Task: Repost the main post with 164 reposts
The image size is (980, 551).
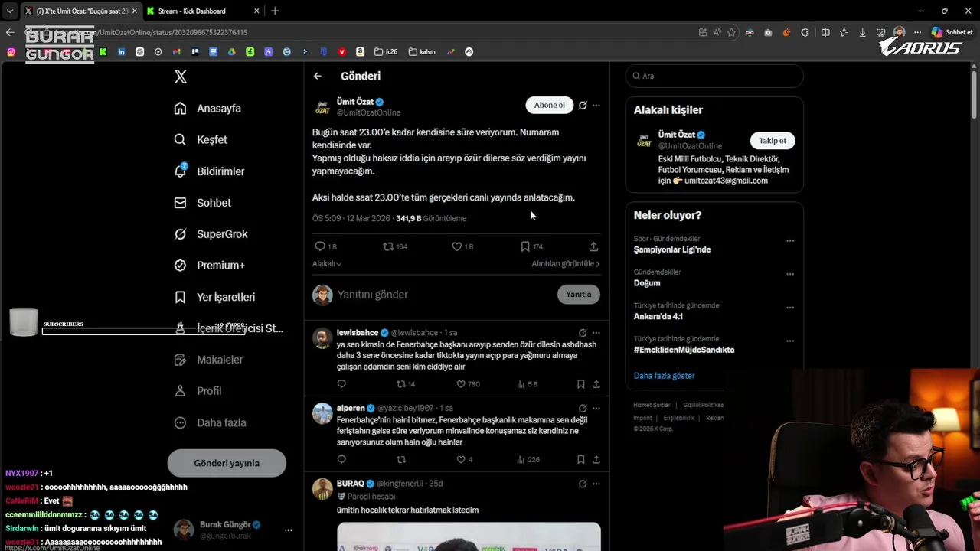Action: coord(388,246)
